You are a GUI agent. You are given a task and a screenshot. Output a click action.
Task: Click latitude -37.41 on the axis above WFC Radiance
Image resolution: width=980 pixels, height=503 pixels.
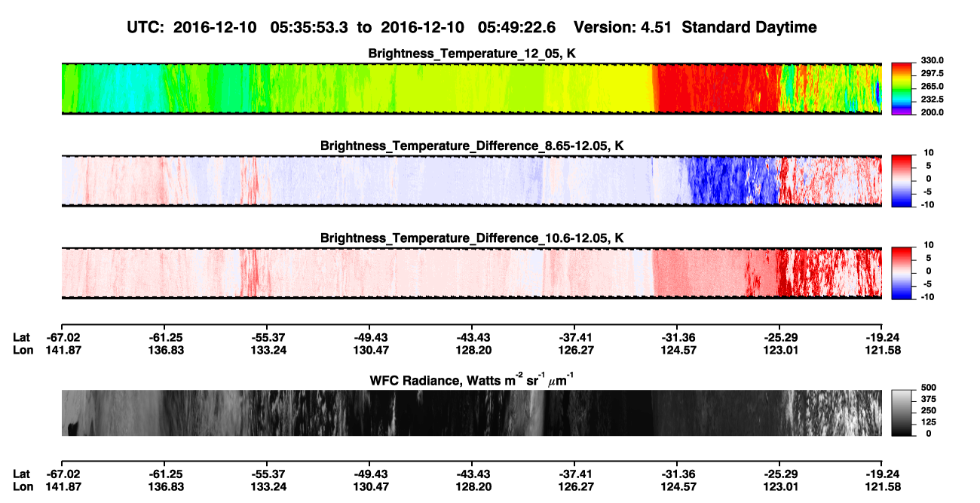(575, 338)
